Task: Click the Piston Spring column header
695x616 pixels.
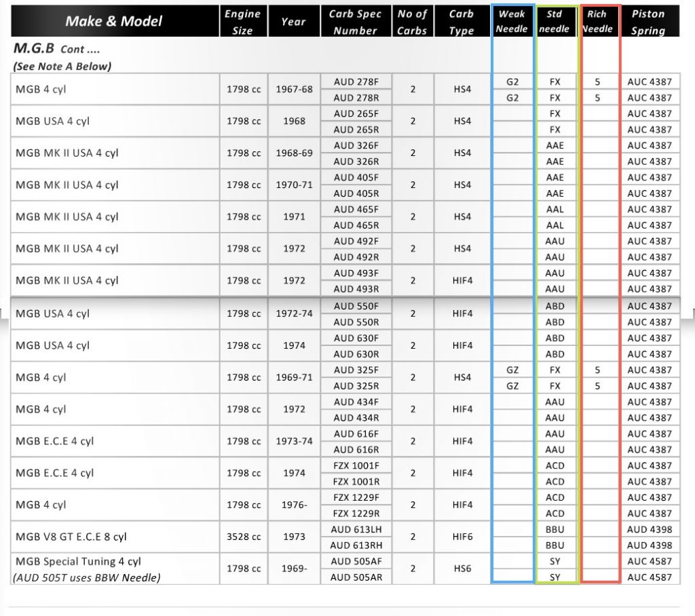Action: click(650, 21)
